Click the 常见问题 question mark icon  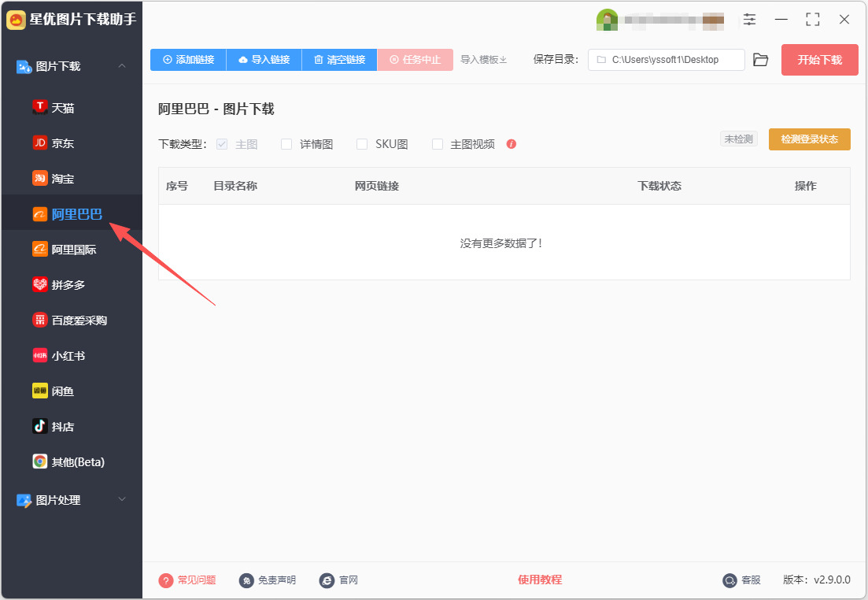pyautogui.click(x=165, y=580)
